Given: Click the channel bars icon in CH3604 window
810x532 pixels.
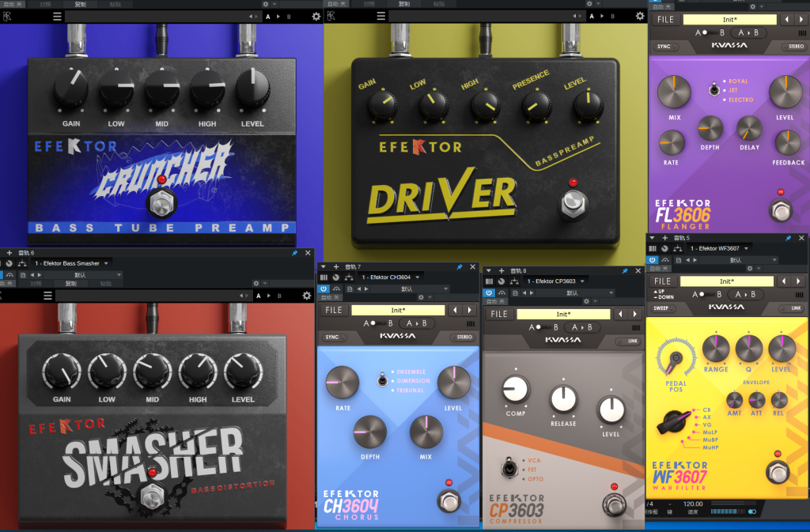Looking at the screenshot, I should [324, 277].
